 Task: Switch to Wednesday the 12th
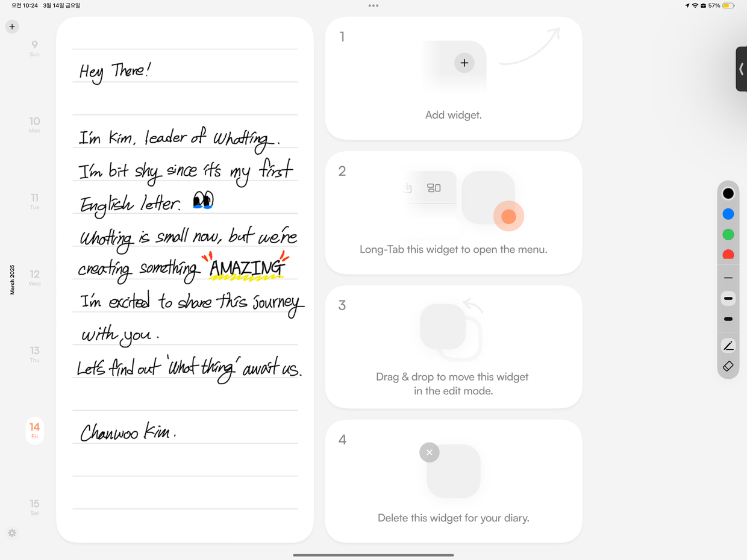[x=34, y=277]
